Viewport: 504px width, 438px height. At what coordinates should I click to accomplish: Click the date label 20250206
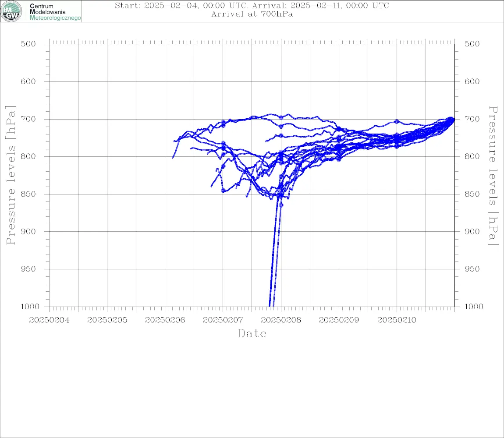point(165,320)
